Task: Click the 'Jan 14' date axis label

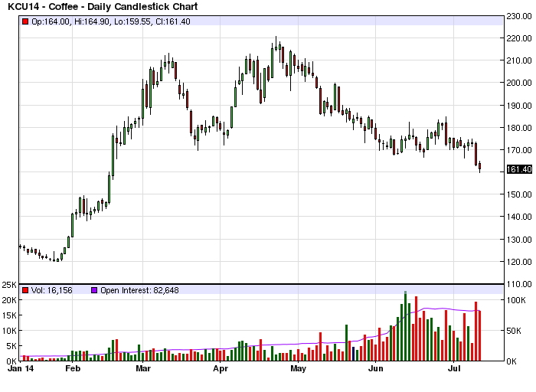Action: (21, 368)
